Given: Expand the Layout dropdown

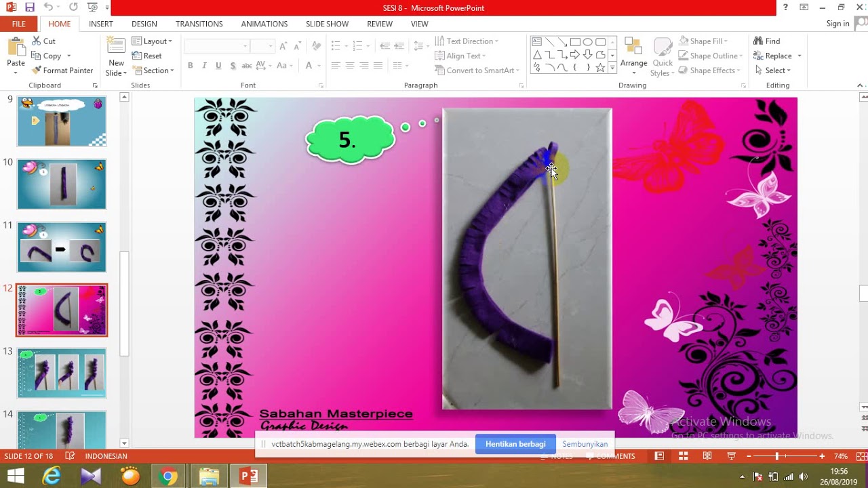Looking at the screenshot, I should 153,41.
